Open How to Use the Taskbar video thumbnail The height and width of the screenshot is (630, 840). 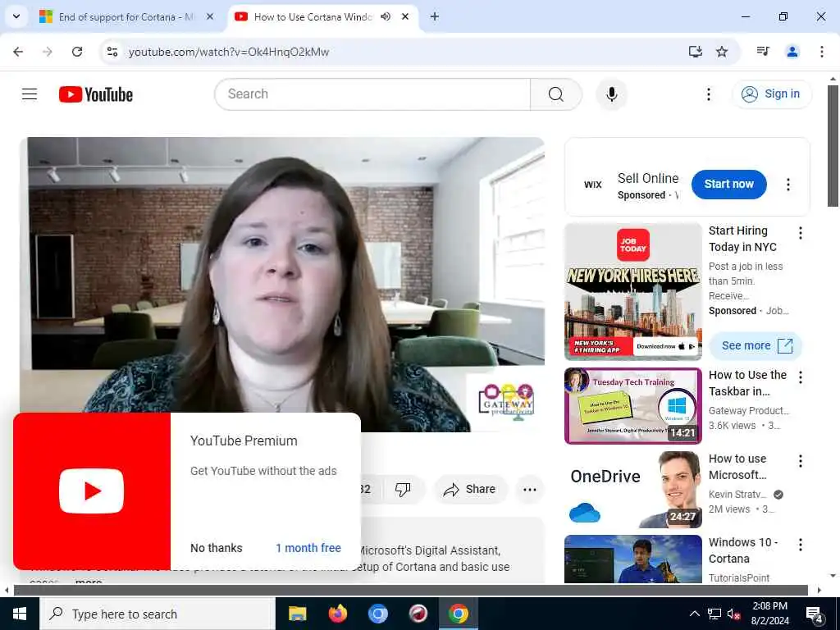tap(633, 405)
